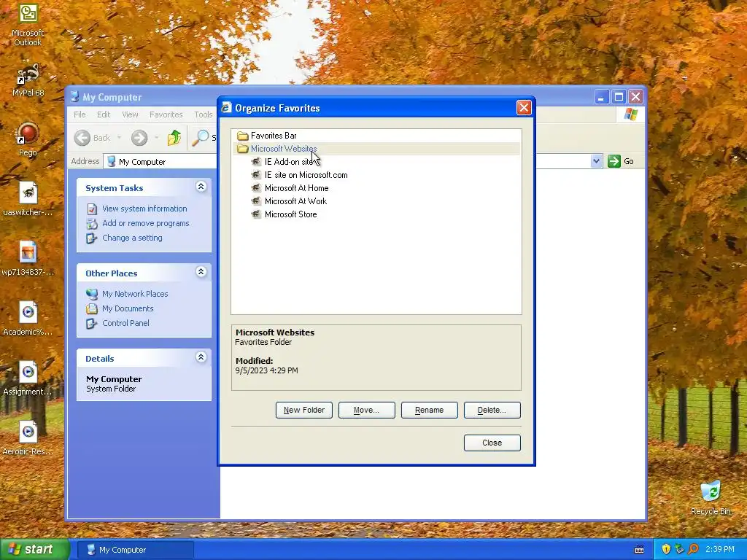Maximize the My Computer window

coord(619,97)
